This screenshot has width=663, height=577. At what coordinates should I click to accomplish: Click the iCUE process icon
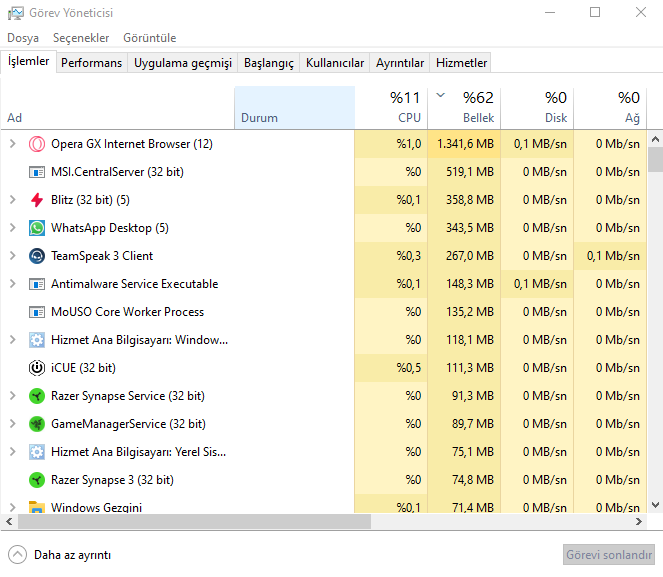[x=37, y=368]
